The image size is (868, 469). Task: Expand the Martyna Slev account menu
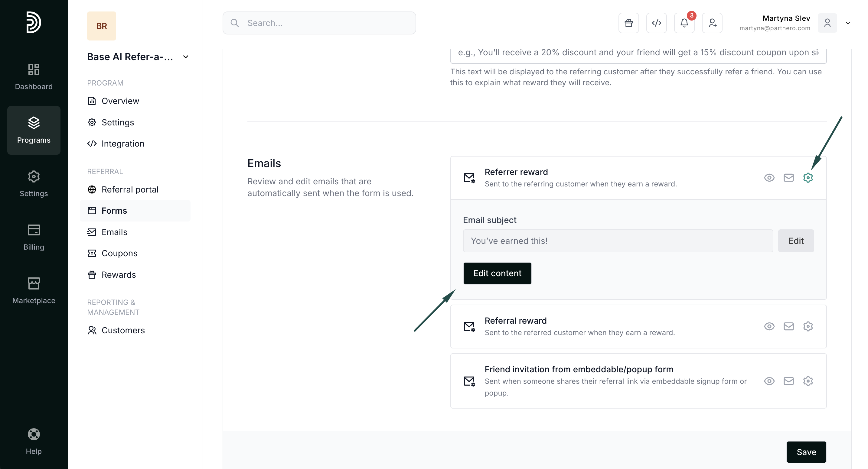click(848, 23)
